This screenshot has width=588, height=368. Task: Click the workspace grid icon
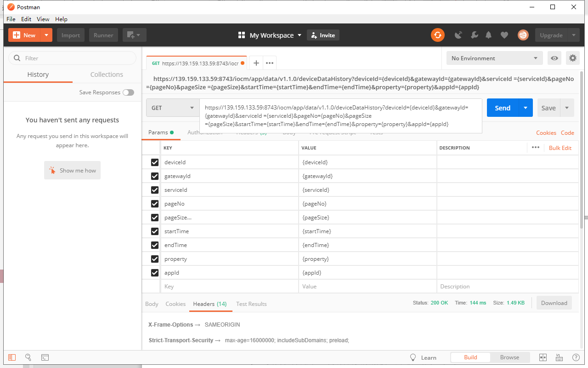[242, 35]
